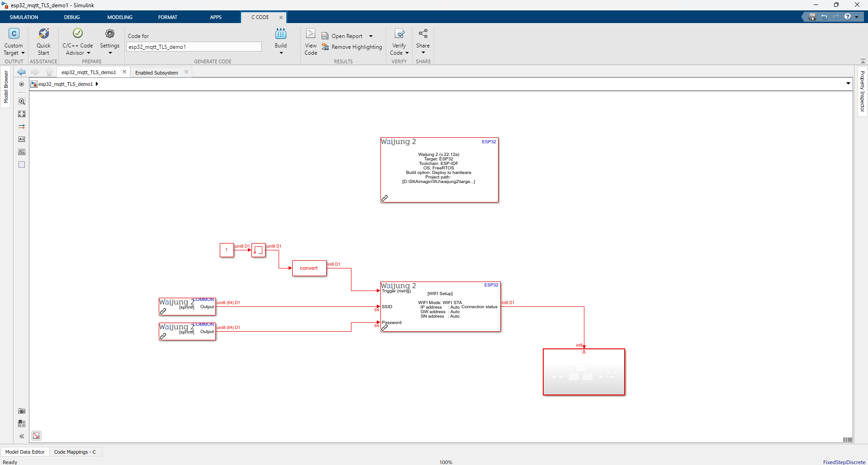Click the Undo icon in quick access

click(824, 17)
